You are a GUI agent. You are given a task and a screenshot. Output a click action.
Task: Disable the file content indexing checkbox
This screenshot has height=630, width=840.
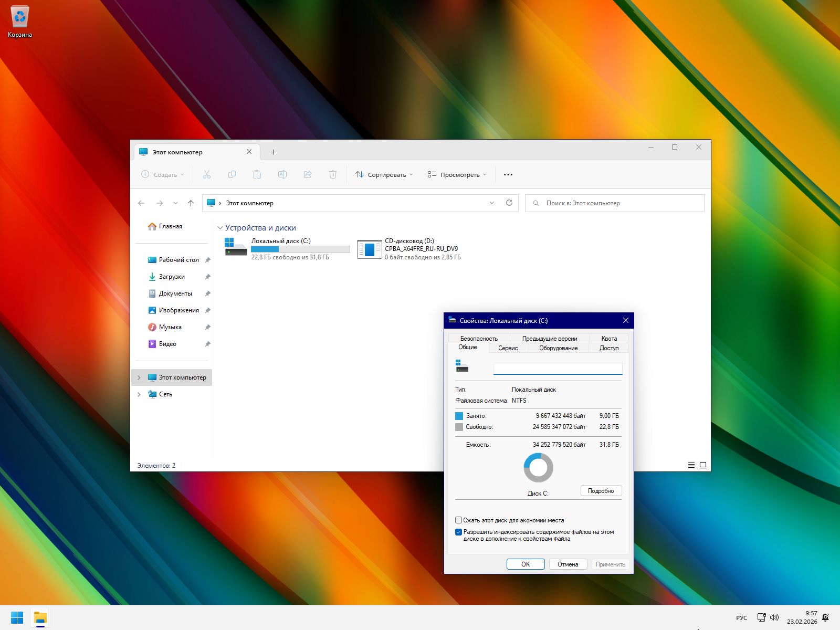coord(458,532)
